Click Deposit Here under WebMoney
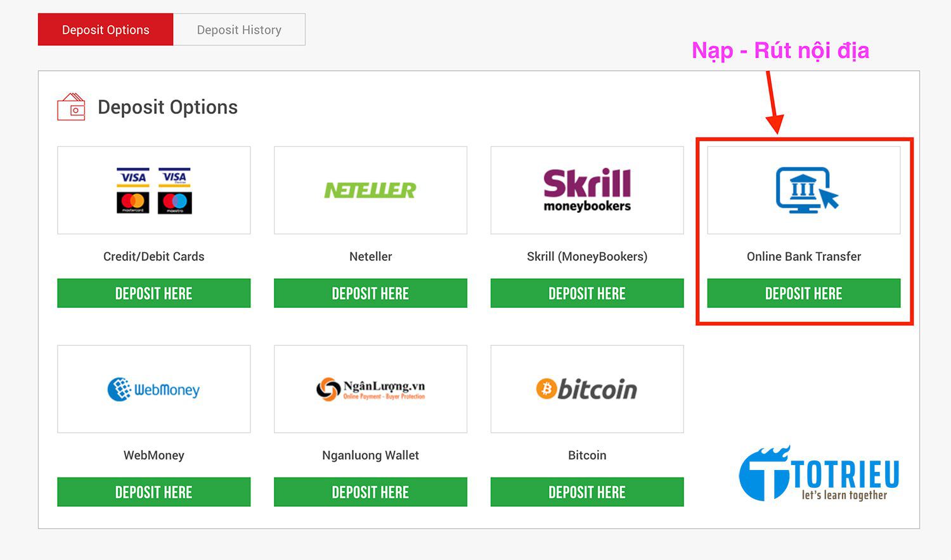This screenshot has height=560, width=951. (x=154, y=492)
